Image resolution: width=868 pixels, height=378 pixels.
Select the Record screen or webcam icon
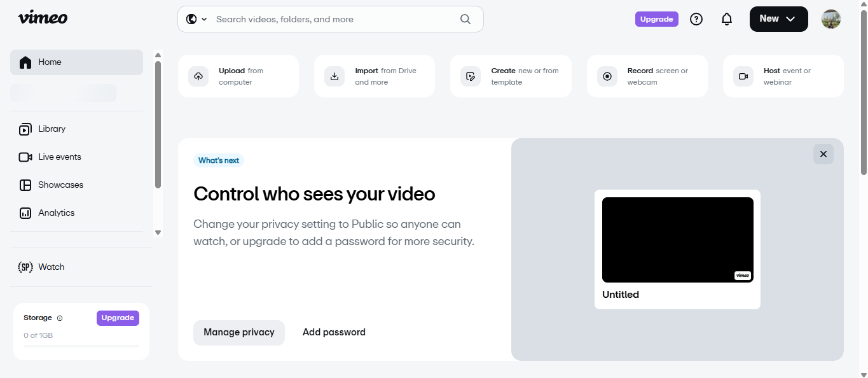607,76
